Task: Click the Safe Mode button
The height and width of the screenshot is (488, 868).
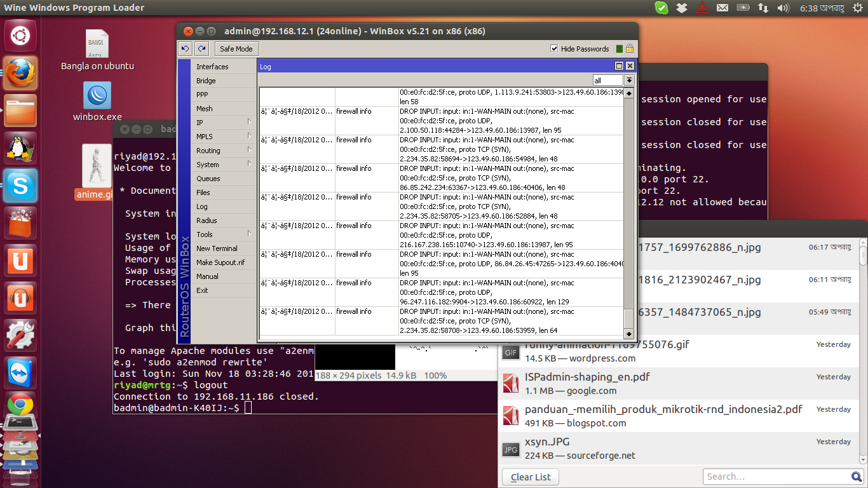Action: (236, 49)
